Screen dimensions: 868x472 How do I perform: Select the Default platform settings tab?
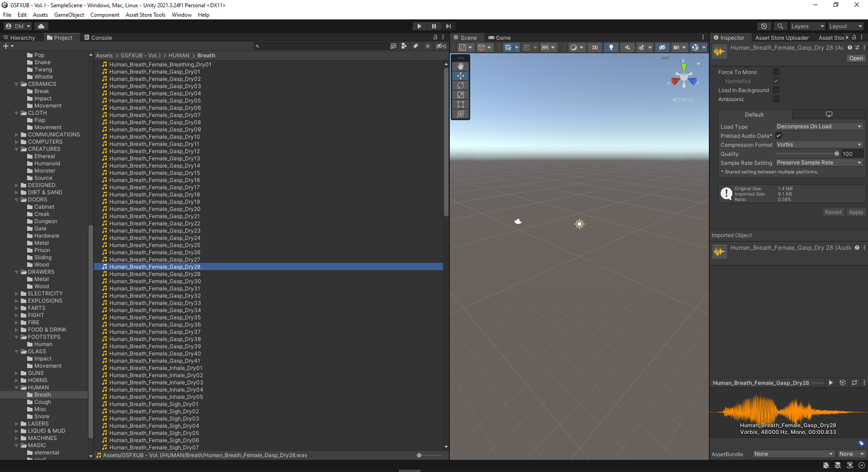click(755, 115)
